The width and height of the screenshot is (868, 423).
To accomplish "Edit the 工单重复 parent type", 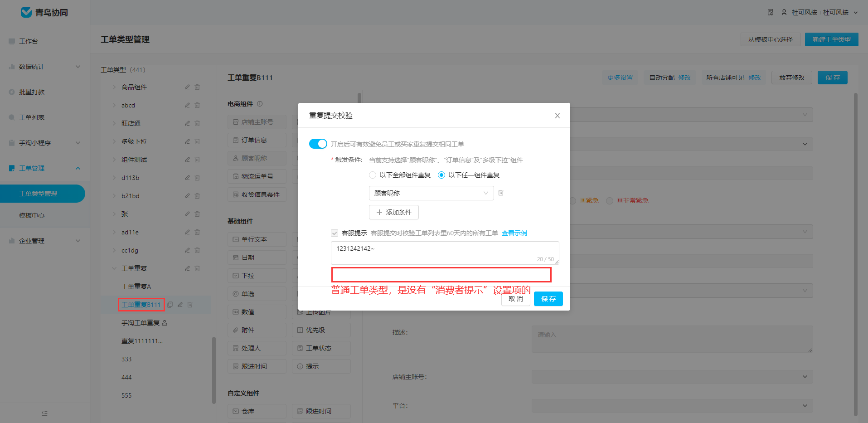I will 187,268.
